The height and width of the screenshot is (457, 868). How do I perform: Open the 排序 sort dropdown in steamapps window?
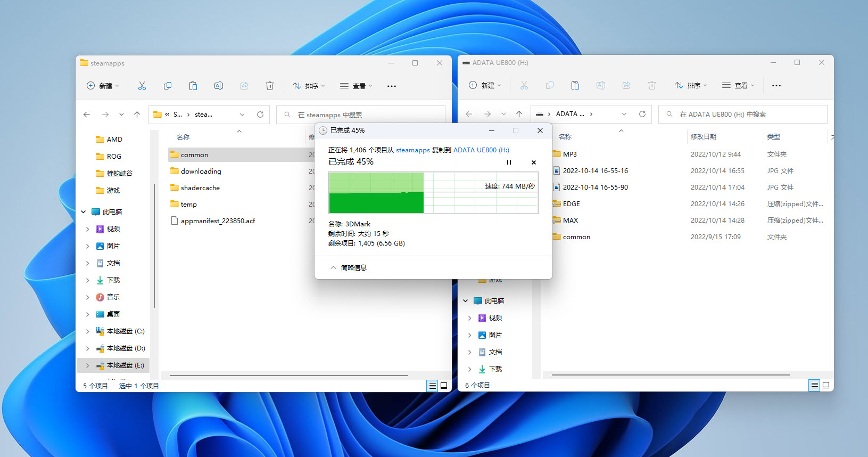(309, 86)
